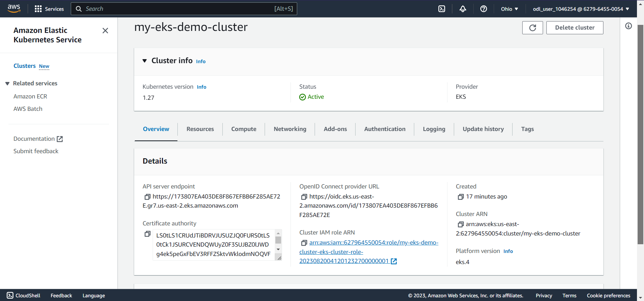Open the Compute tab
Image resolution: width=644 pixels, height=301 pixels.
coord(244,129)
